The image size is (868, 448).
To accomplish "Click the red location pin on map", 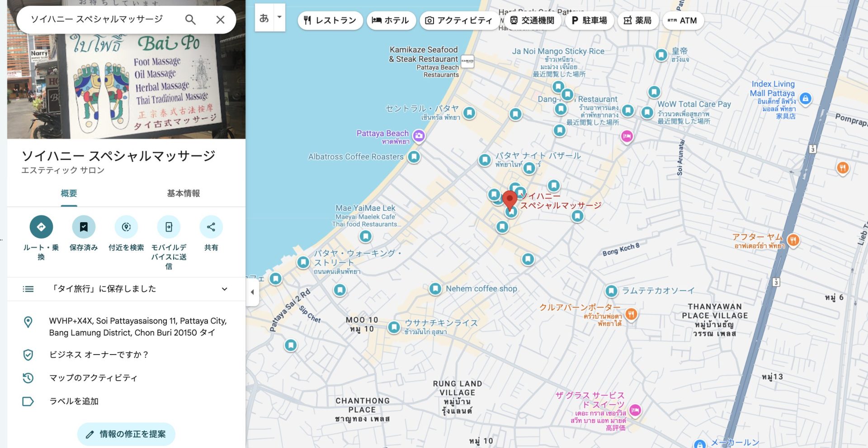I will [x=509, y=200].
